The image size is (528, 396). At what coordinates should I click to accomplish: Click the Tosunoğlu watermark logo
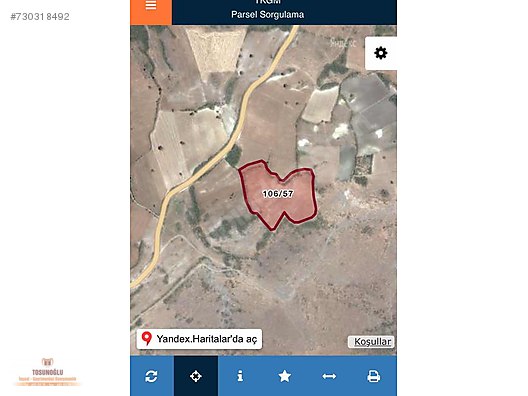pos(47,372)
